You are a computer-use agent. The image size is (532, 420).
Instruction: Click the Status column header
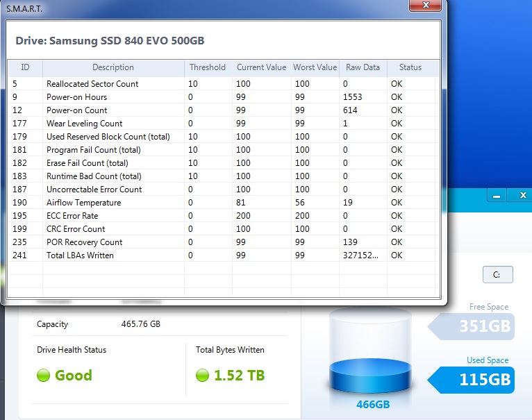pyautogui.click(x=410, y=67)
